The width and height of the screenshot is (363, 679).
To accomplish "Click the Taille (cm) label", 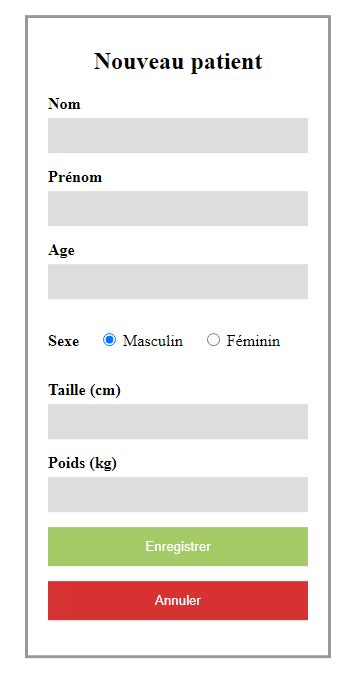I will (84, 390).
